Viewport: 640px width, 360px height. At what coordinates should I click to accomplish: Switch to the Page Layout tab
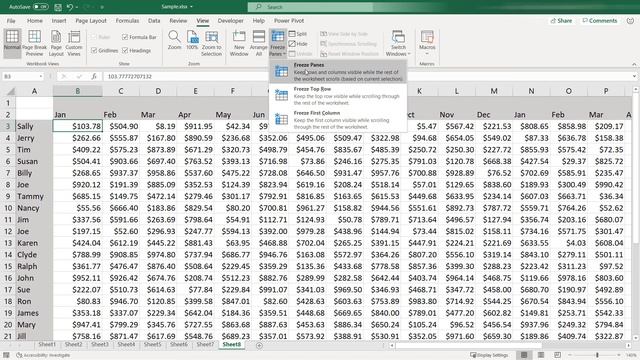[91, 20]
